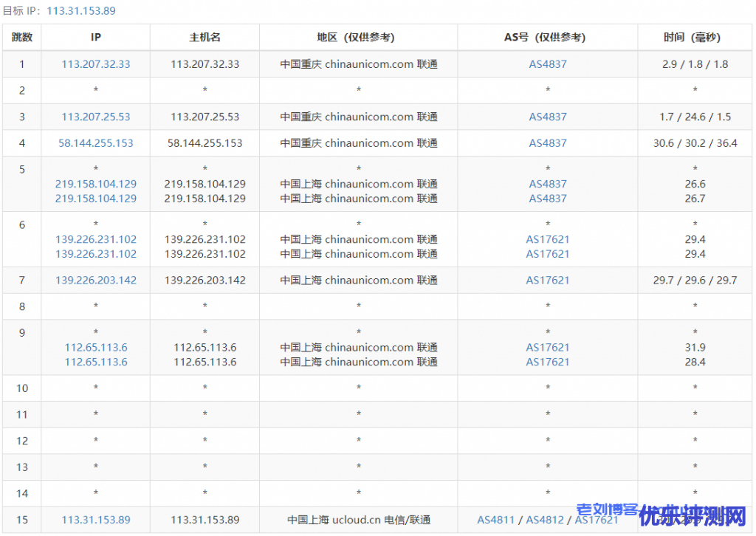Select IP link 58.144.255.153 in hop 4
756x536 pixels.
(x=96, y=143)
